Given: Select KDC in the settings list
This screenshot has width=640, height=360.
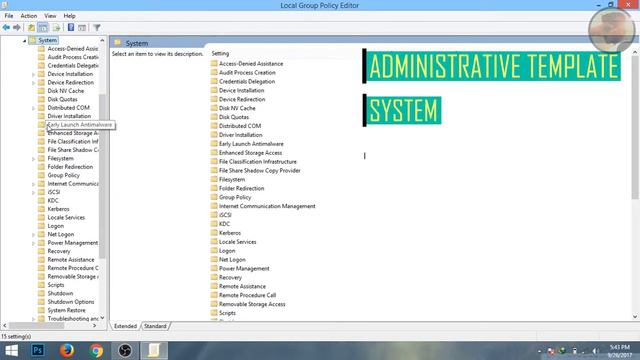Looking at the screenshot, I should click(x=224, y=224).
